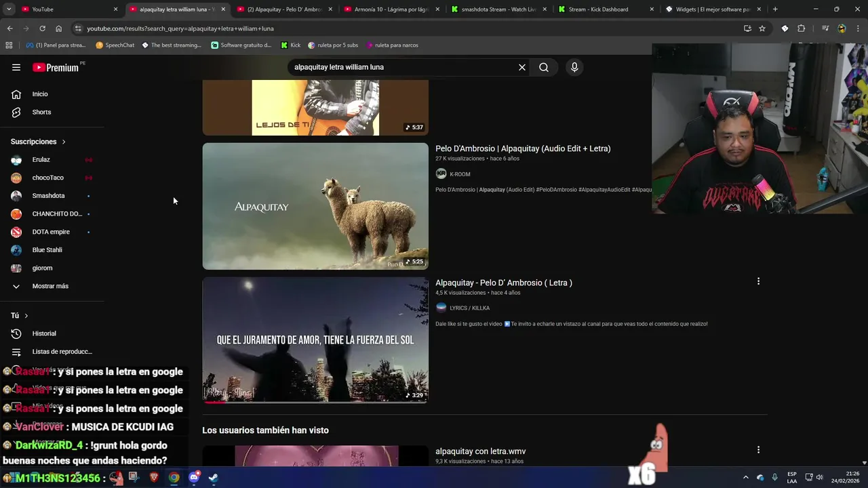This screenshot has height=488, width=868.
Task: Expand the Suscripciones section chevron
Action: click(64, 142)
